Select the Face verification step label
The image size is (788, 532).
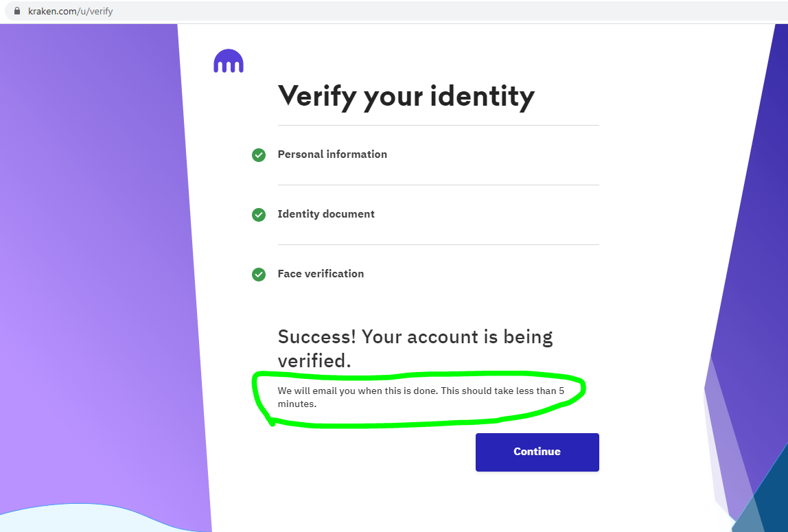pyautogui.click(x=321, y=274)
